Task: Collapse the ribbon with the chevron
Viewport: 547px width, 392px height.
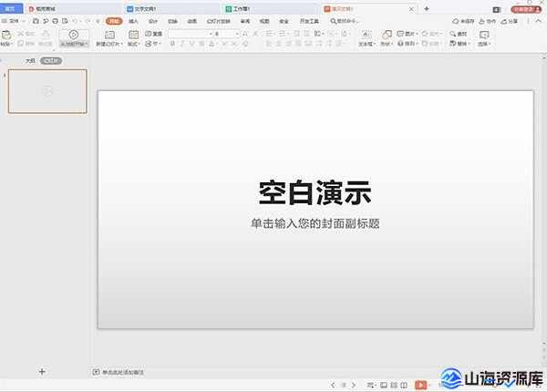Action: click(539, 21)
